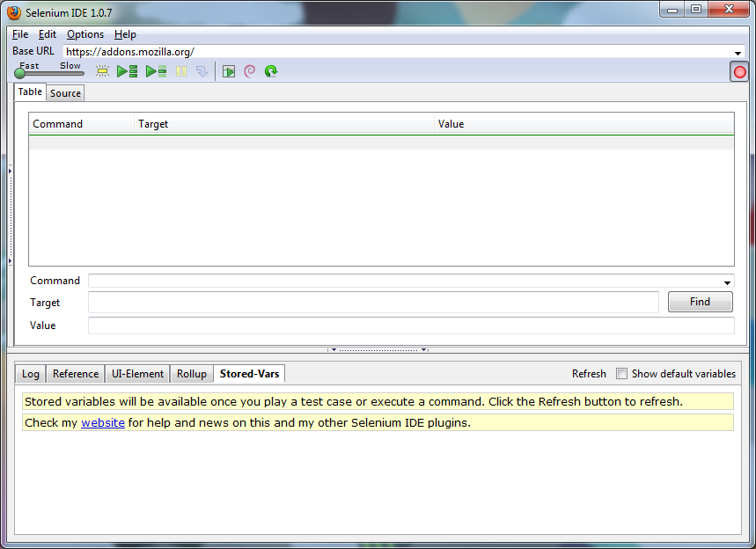The width and height of the screenshot is (756, 549).
Task: Toggle the red Record button
Action: point(739,72)
